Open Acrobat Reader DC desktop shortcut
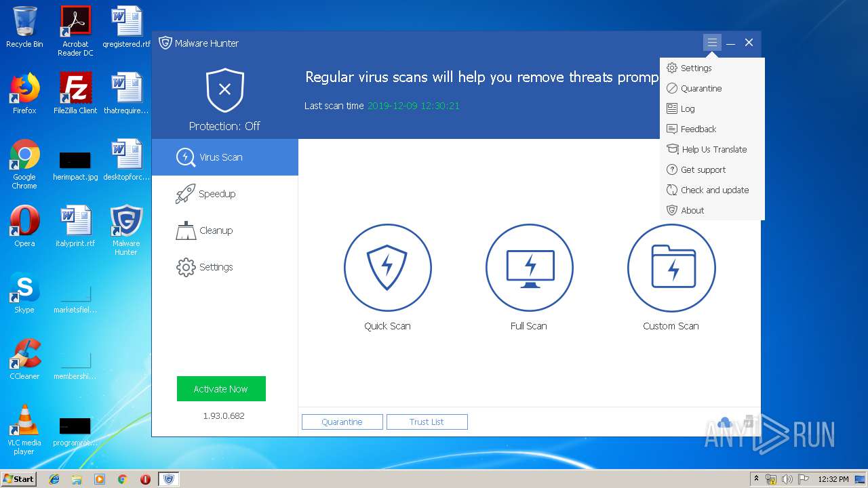This screenshot has width=868, height=488. tap(75, 30)
